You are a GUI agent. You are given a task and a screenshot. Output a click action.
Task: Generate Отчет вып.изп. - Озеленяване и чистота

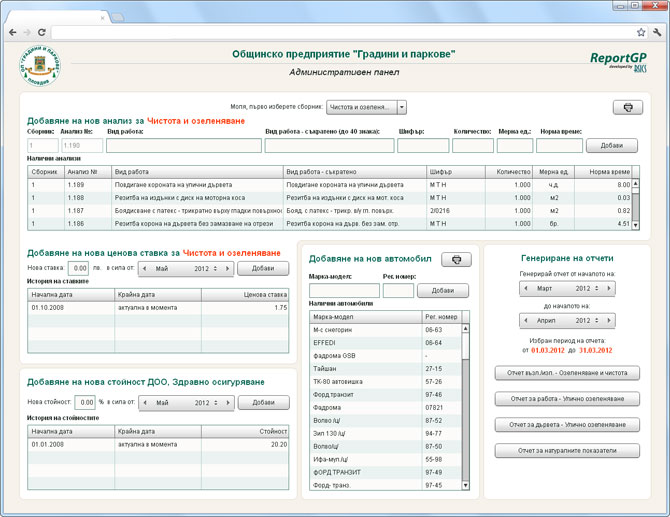coord(567,373)
